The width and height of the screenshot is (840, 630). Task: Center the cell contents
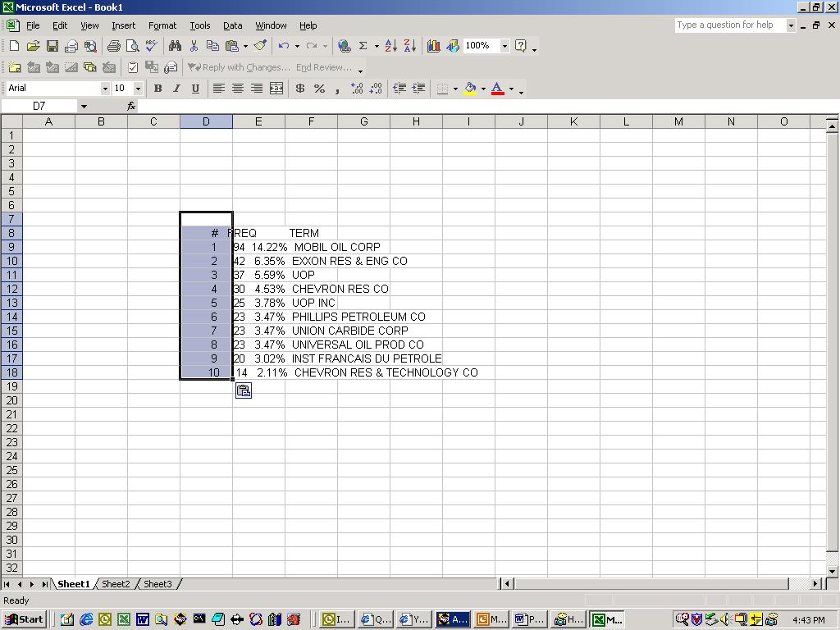(x=238, y=89)
